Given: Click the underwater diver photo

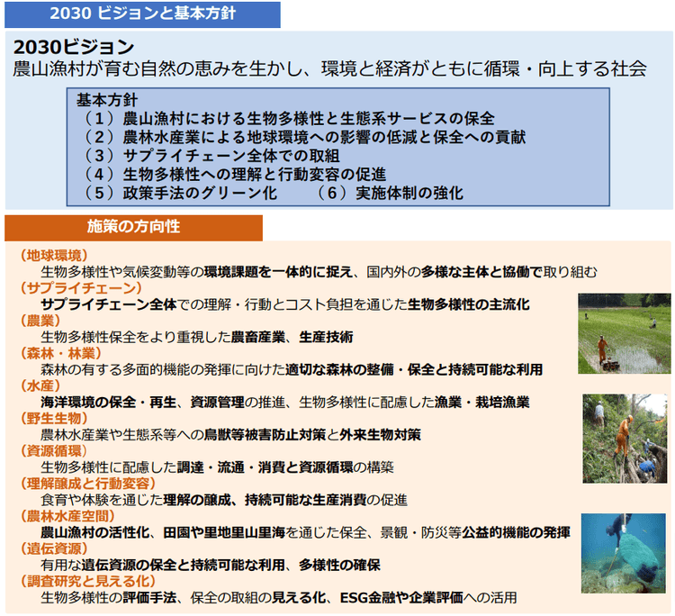Looking at the screenshot, I should click(x=624, y=553).
